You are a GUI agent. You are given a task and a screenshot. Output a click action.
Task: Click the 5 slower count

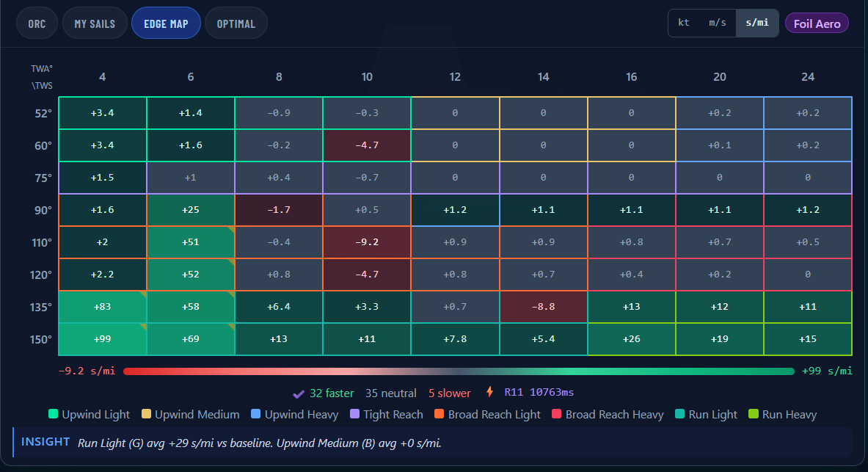click(450, 393)
